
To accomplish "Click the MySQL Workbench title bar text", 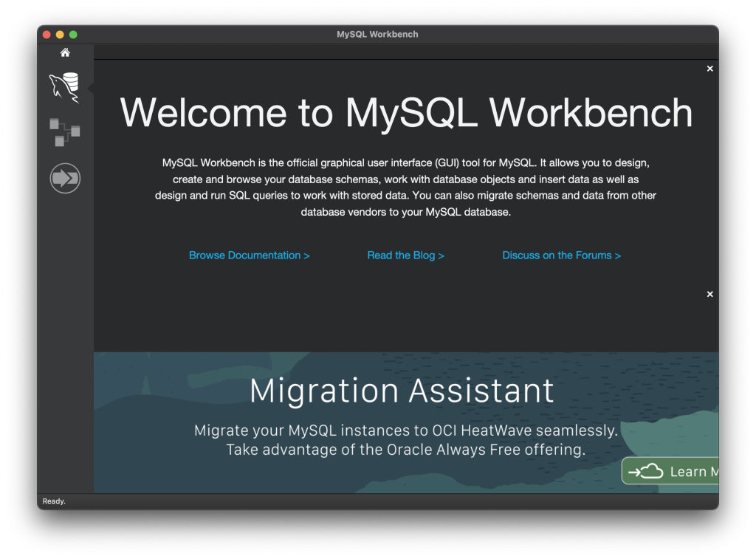I will click(x=377, y=34).
